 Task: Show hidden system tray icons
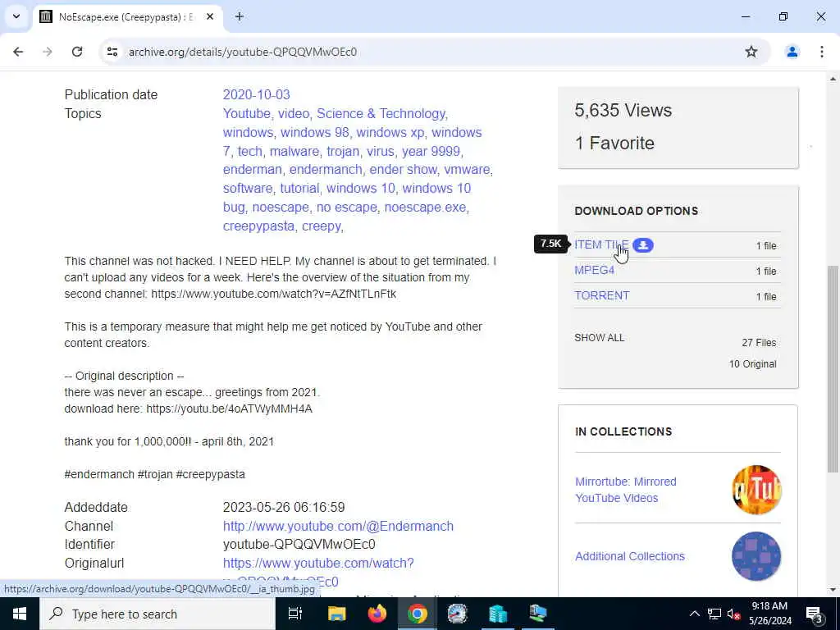[694, 614]
